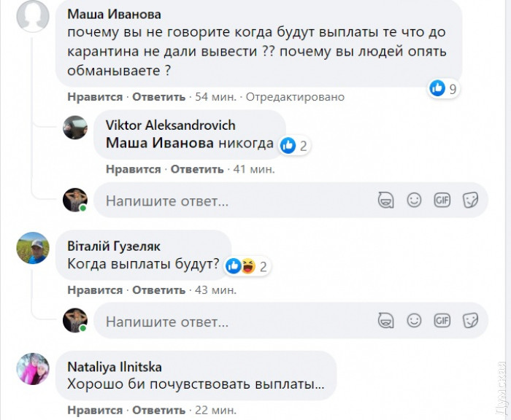Image resolution: width=511 pixels, height=420 pixels.
Task: View like reactions on Маша Иванова's comment
Action: (444, 89)
